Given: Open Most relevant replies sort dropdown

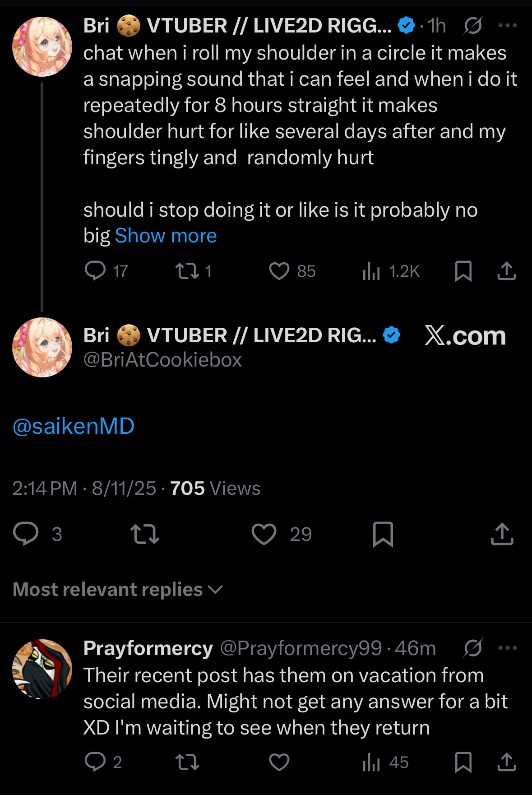Looking at the screenshot, I should (118, 590).
